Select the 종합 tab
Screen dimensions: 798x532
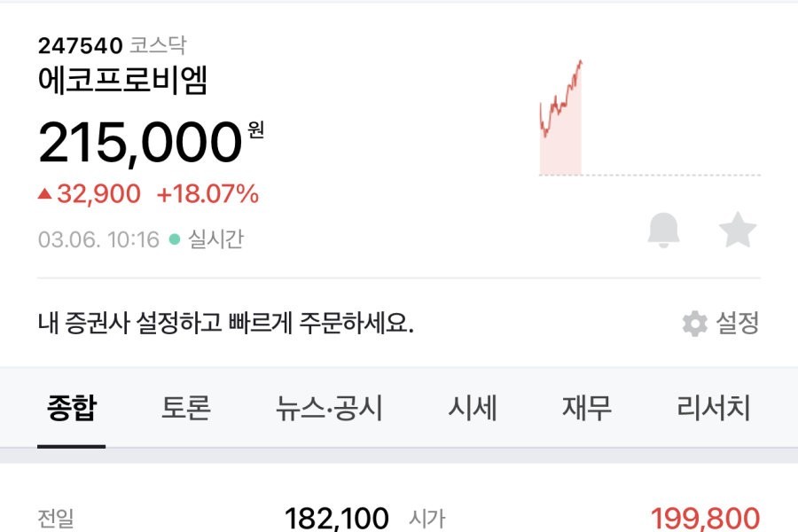[x=72, y=409]
